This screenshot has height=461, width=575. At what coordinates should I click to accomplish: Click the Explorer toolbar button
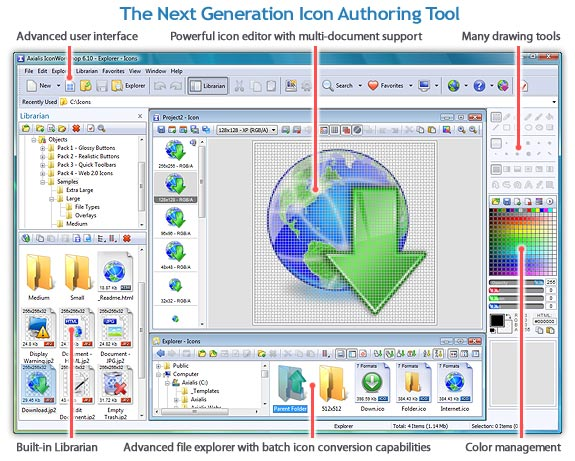[128, 86]
